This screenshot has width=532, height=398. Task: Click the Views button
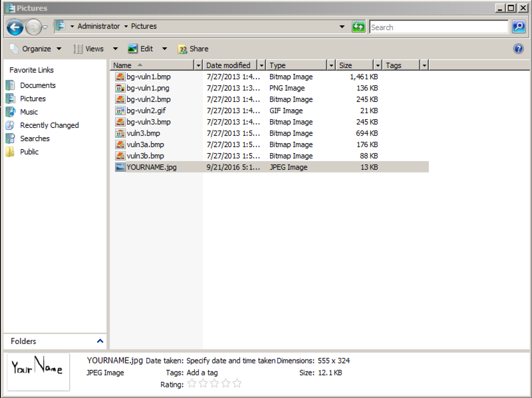point(89,49)
